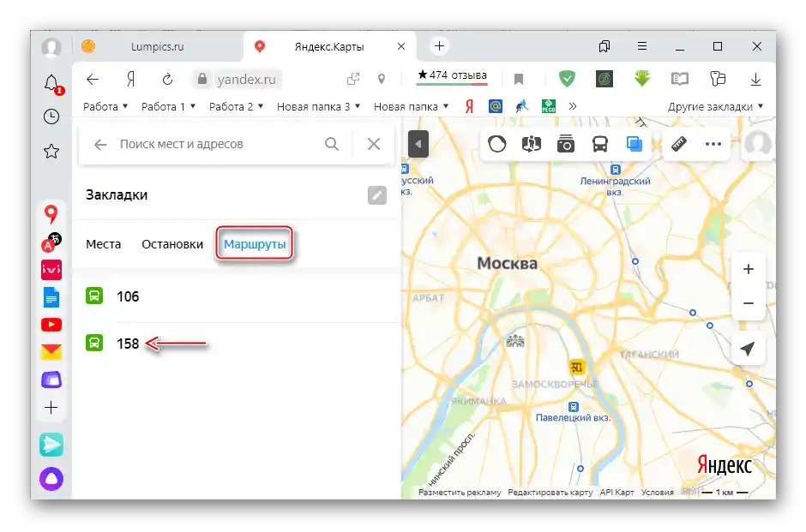The image size is (806, 532).
Task: Open a new browser tab
Action: (440, 46)
